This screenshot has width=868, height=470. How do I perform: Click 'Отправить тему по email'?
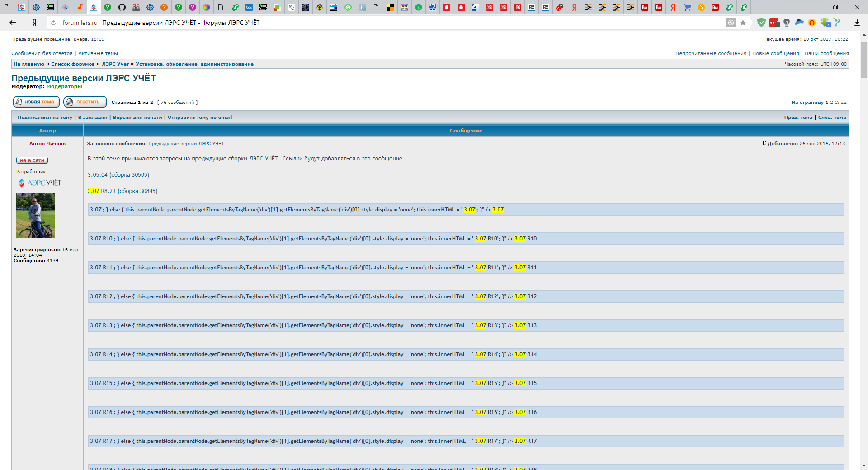tap(200, 117)
